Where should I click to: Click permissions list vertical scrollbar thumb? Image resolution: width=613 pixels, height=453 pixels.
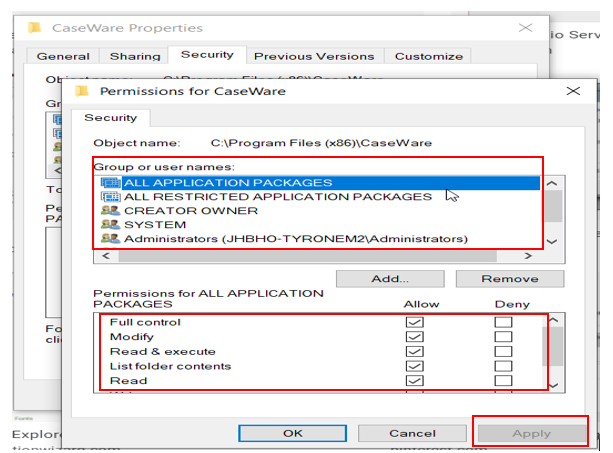click(x=553, y=347)
